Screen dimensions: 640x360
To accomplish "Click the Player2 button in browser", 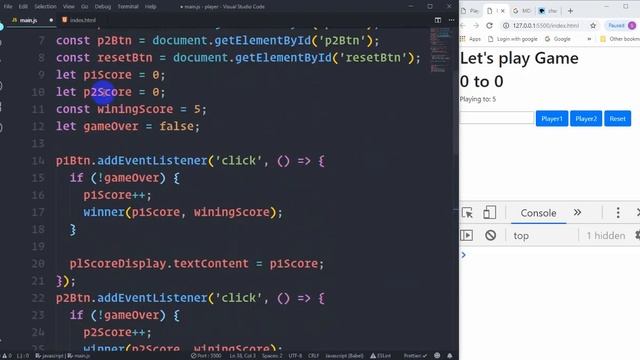I will (586, 119).
